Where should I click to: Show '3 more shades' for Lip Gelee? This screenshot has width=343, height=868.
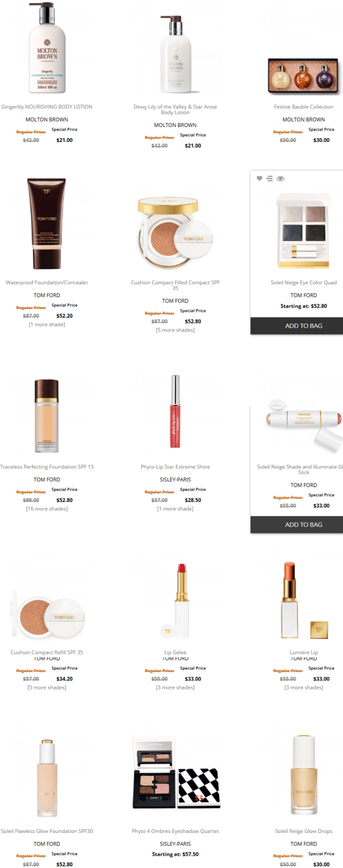(x=175, y=687)
